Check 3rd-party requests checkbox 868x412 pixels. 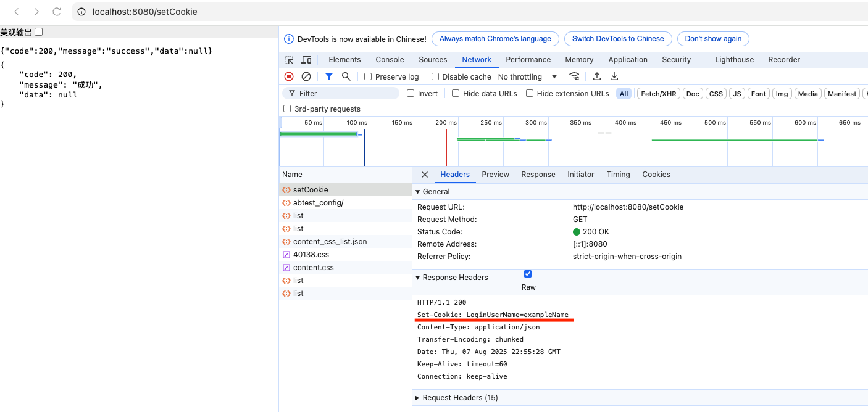point(287,109)
